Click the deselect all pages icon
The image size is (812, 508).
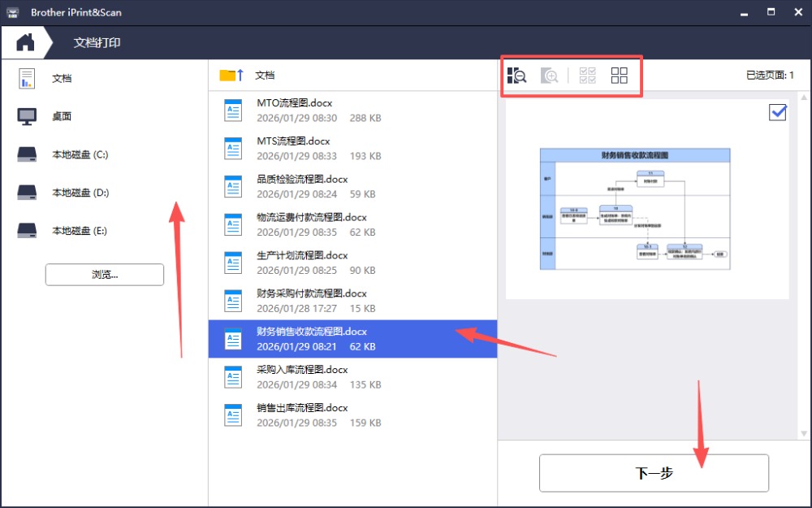620,76
